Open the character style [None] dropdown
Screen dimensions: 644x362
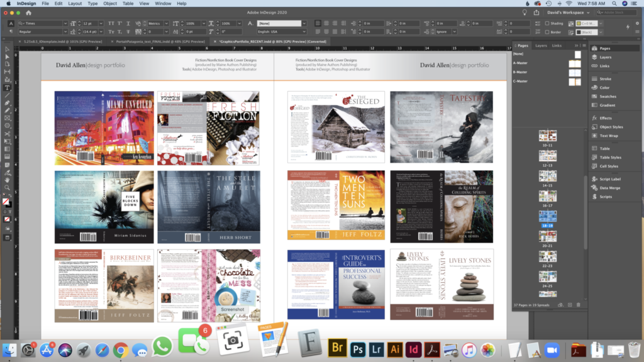(x=304, y=23)
